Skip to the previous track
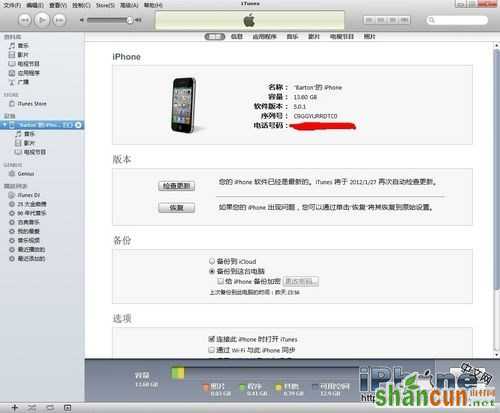Screen dimensions: 500x413 [x=25, y=20]
